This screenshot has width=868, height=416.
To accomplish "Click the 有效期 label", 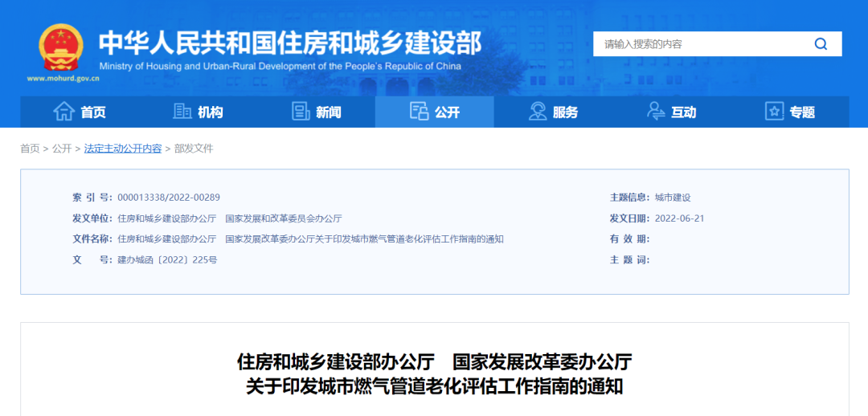I will (x=630, y=239).
